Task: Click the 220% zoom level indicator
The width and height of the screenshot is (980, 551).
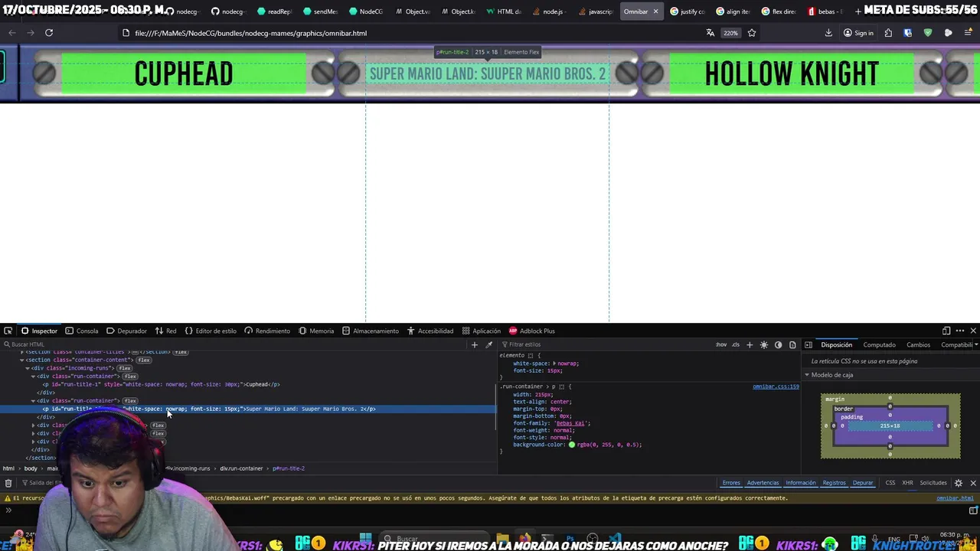Action: pyautogui.click(x=730, y=33)
